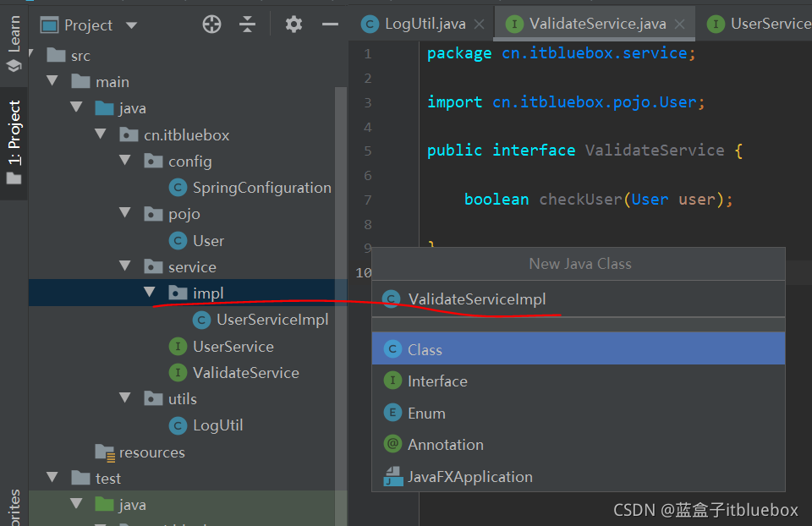
Task: Click the SpringConfiguration class icon
Action: [178, 188]
